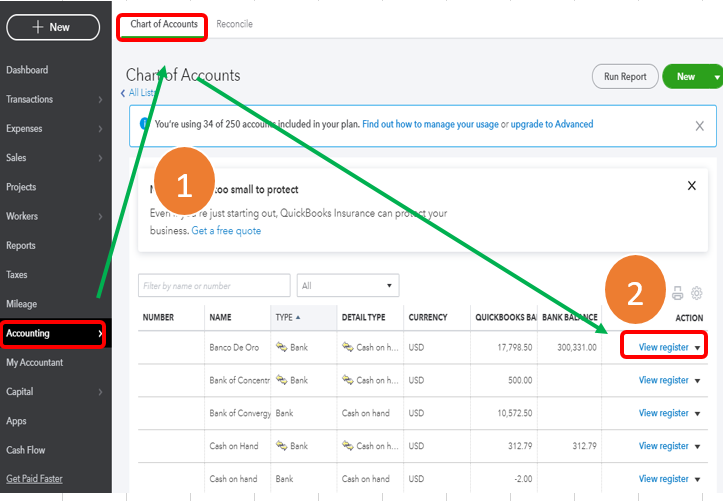Open Reports in sidebar

click(21, 246)
